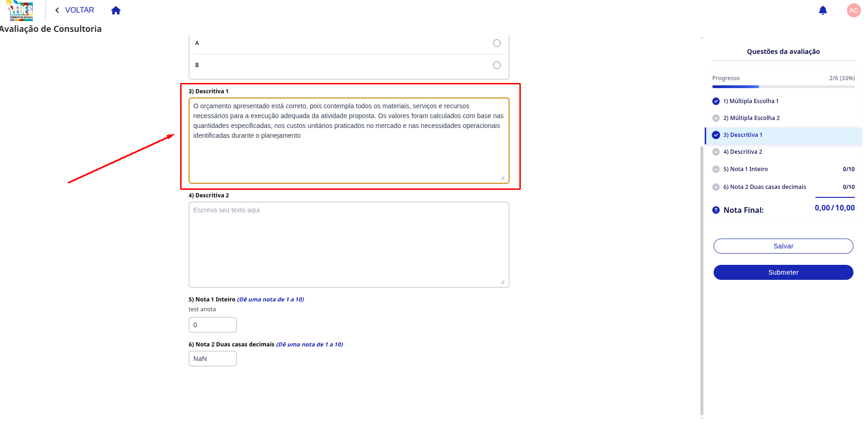Click the '5) Nota 1 Inteiro' form label

click(212, 300)
